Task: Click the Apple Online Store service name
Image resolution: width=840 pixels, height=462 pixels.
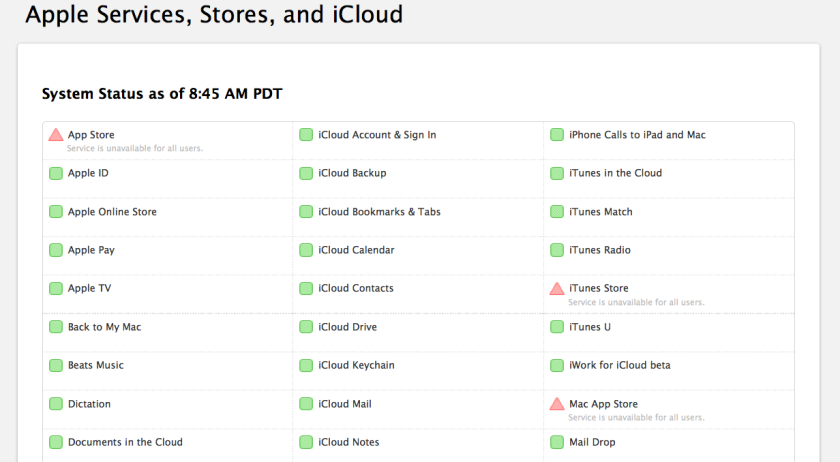Action: (112, 212)
